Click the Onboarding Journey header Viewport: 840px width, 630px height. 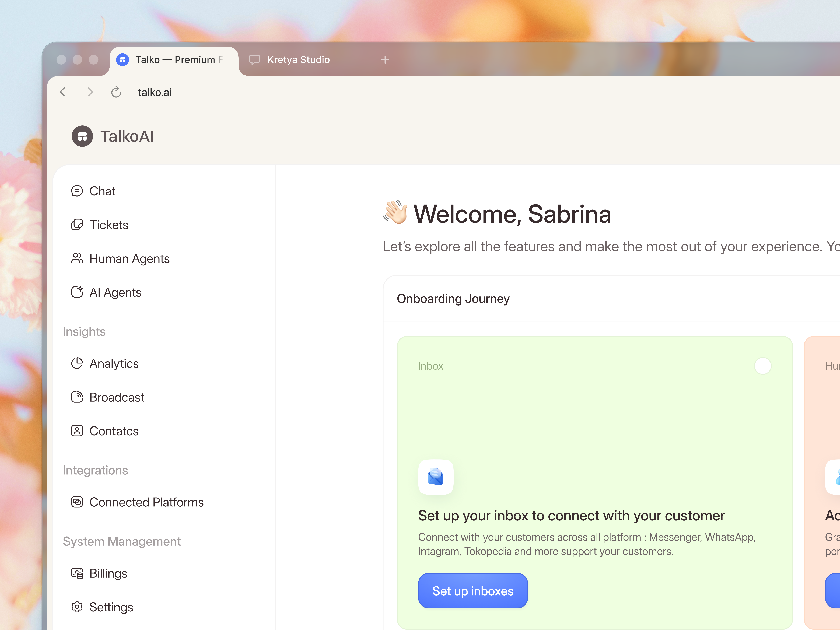pos(453,299)
